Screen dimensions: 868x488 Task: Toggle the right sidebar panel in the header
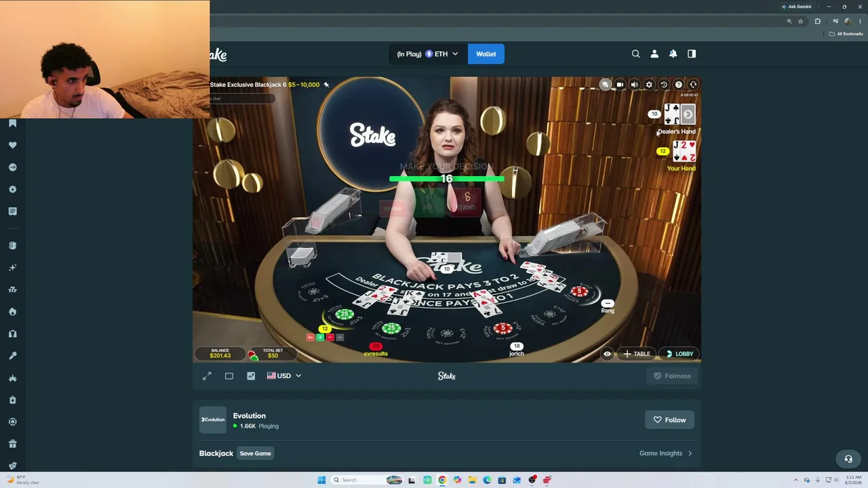pyautogui.click(x=692, y=54)
